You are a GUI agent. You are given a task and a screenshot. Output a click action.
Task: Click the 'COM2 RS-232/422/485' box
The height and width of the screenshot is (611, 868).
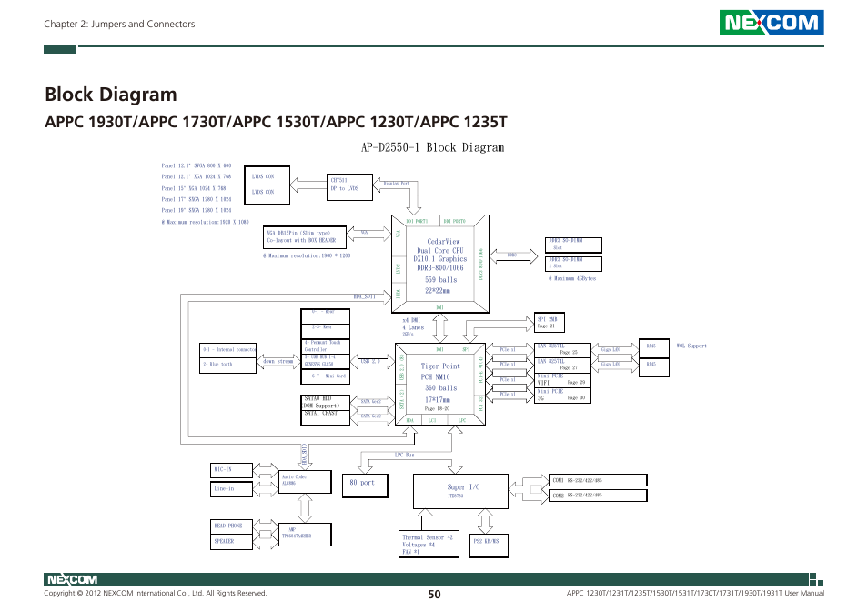tap(598, 496)
